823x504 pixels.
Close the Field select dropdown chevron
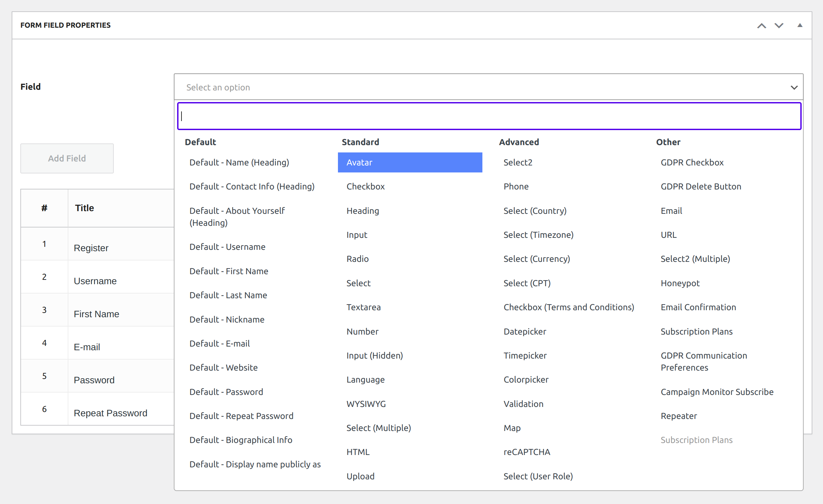coord(794,87)
